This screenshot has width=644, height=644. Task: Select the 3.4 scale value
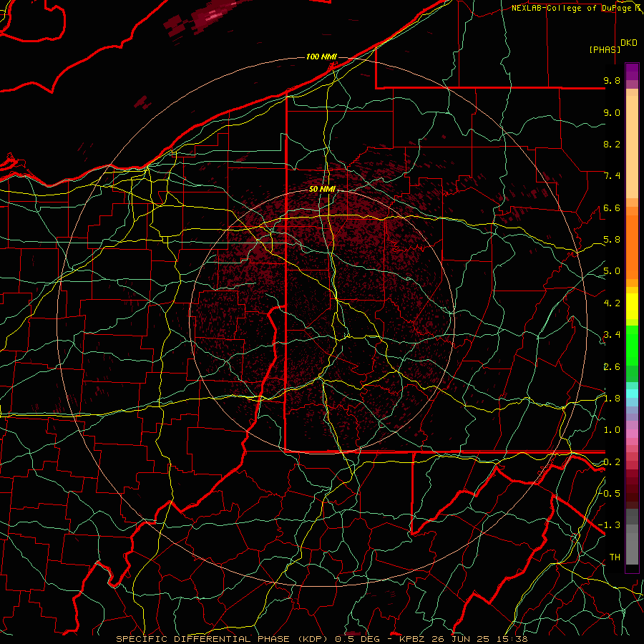(x=612, y=335)
